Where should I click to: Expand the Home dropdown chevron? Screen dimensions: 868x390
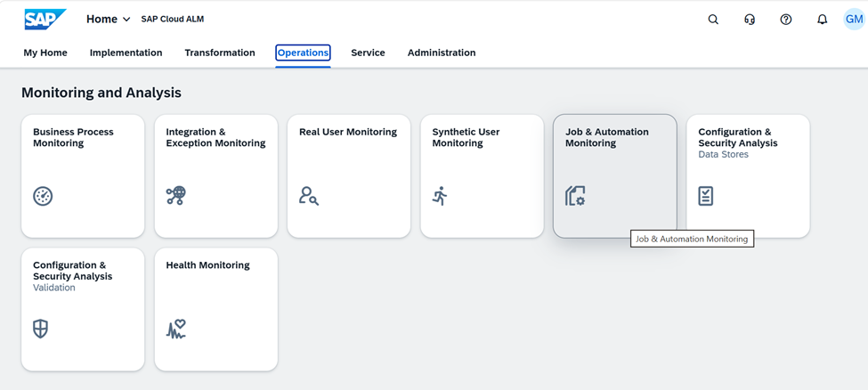click(x=126, y=20)
